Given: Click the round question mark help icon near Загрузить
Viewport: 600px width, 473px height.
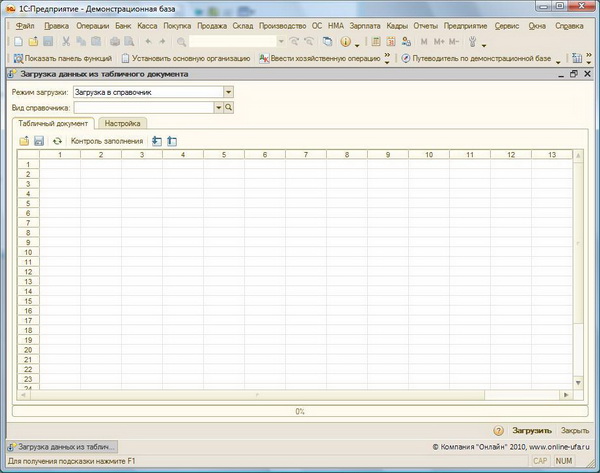Looking at the screenshot, I should (498, 431).
